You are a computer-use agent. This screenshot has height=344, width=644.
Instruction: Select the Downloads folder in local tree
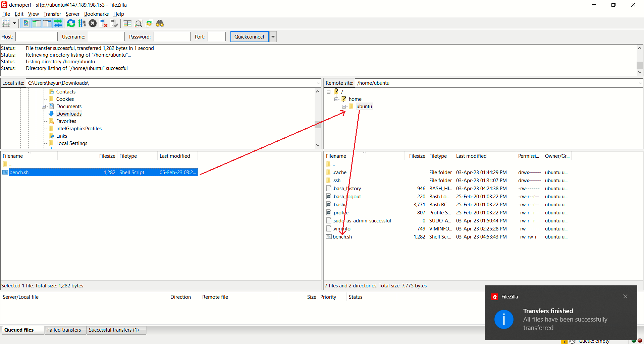[69, 114]
